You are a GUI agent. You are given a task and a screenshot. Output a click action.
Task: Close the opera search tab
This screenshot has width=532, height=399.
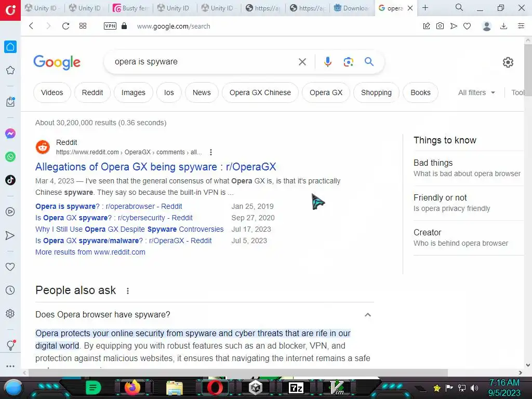(x=410, y=8)
